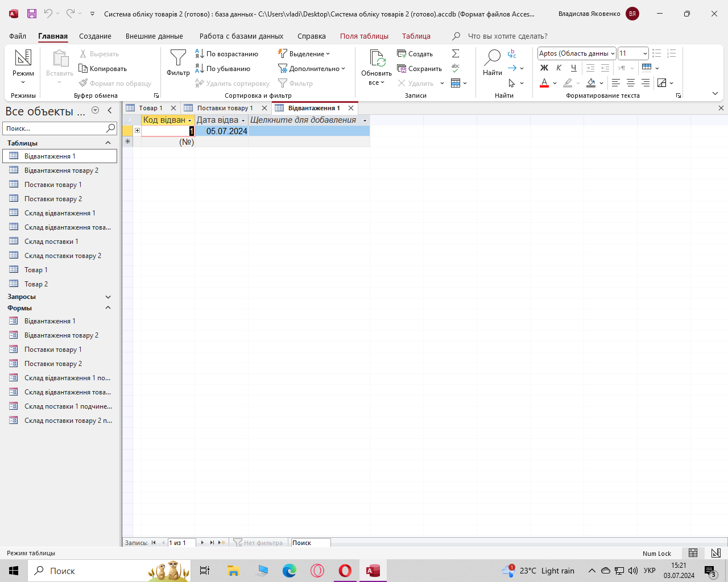Click the Сохранить record icon
The height and width of the screenshot is (582, 728).
tap(419, 69)
